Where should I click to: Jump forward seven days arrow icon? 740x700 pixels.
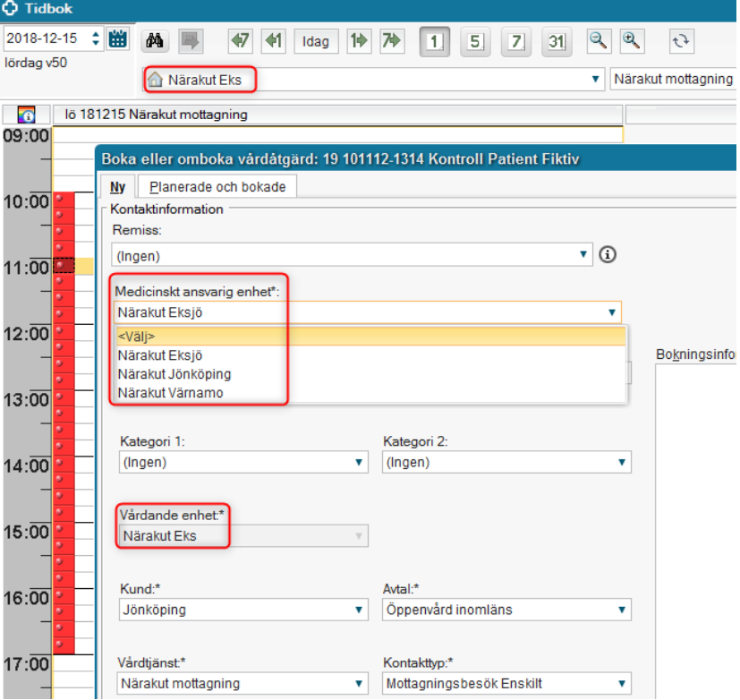(391, 41)
